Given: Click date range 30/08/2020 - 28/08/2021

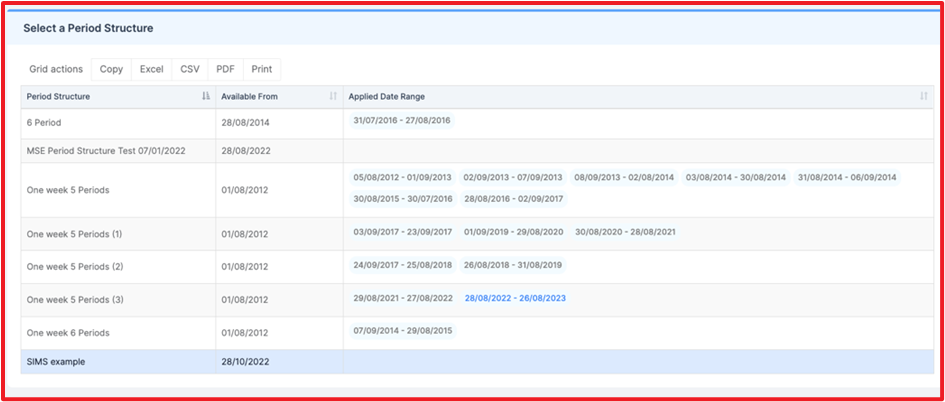Looking at the screenshot, I should [x=625, y=232].
